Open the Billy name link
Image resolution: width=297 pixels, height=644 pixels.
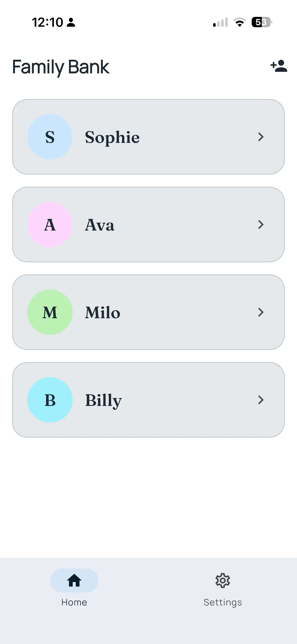(x=103, y=400)
